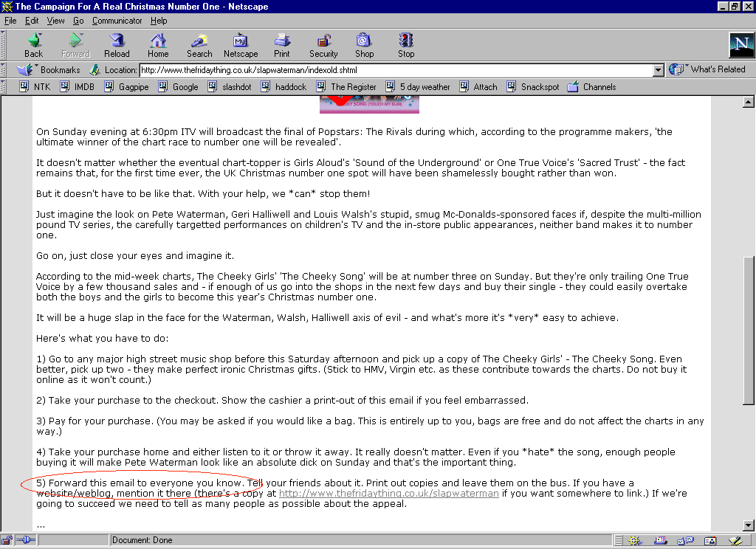Click the component bar grip handle
Viewport: 756px width, 549px height.
619,541
